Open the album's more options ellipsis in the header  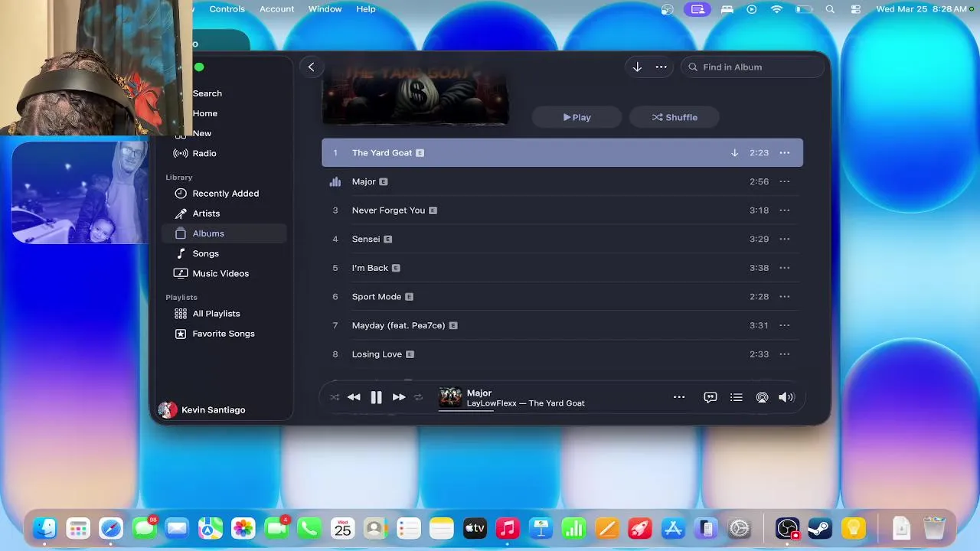[x=661, y=67]
